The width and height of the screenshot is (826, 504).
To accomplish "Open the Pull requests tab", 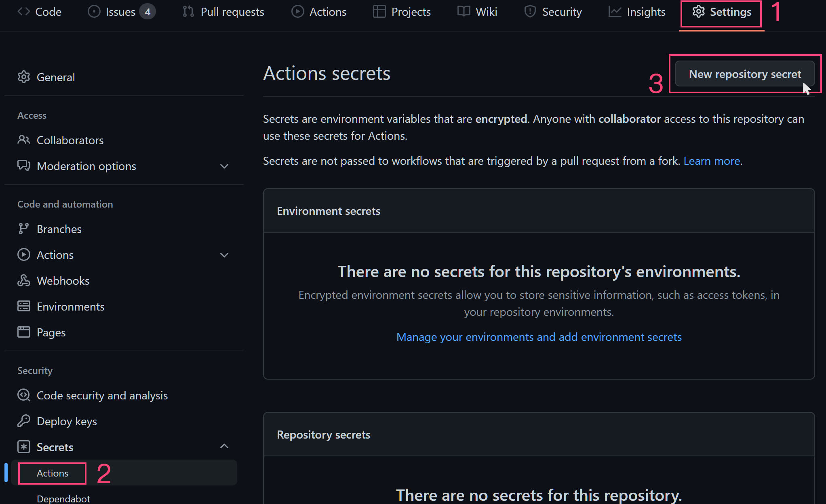I will click(x=223, y=12).
